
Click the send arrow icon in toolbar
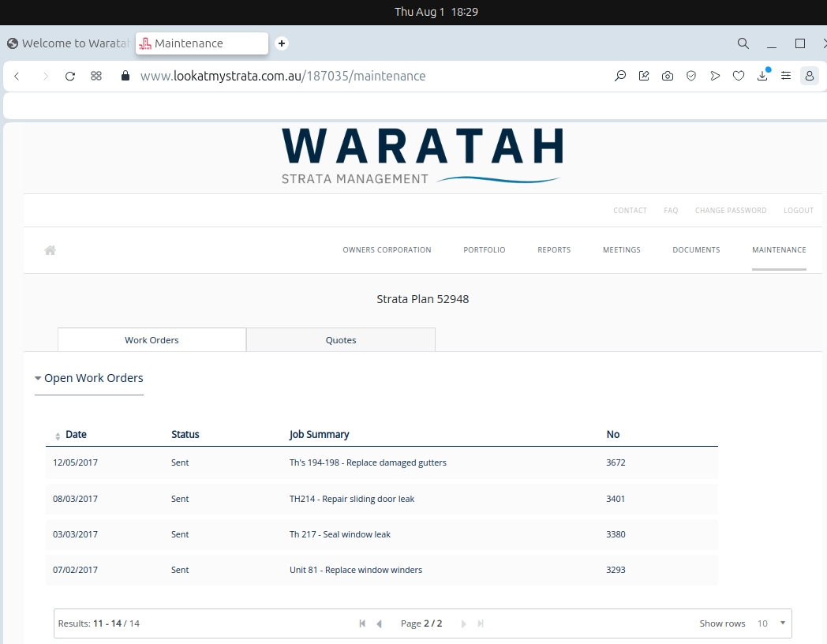[x=715, y=76]
